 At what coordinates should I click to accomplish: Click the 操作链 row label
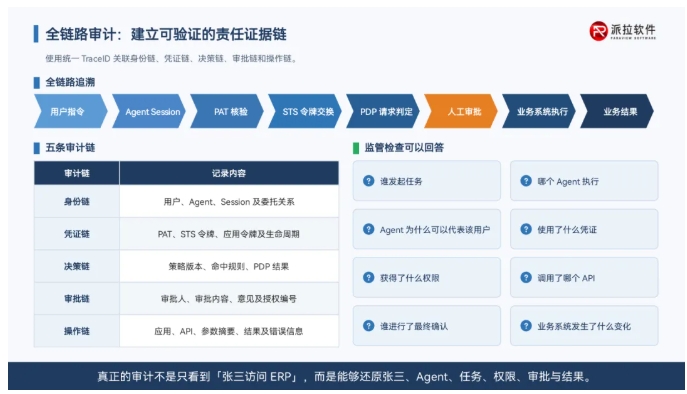click(x=77, y=331)
